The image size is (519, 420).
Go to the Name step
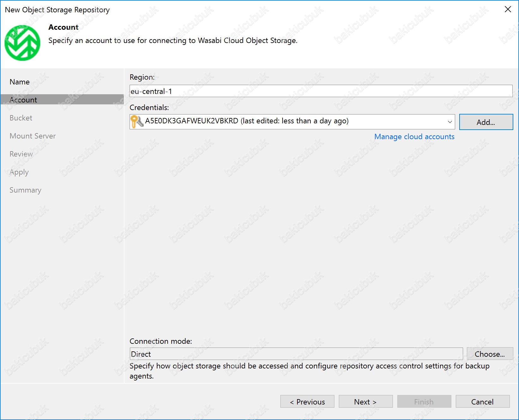pos(20,82)
